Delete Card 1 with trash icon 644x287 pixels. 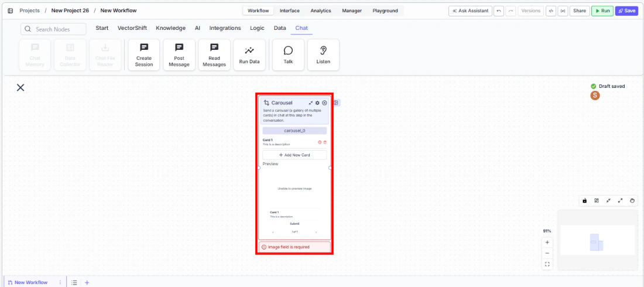click(x=325, y=142)
